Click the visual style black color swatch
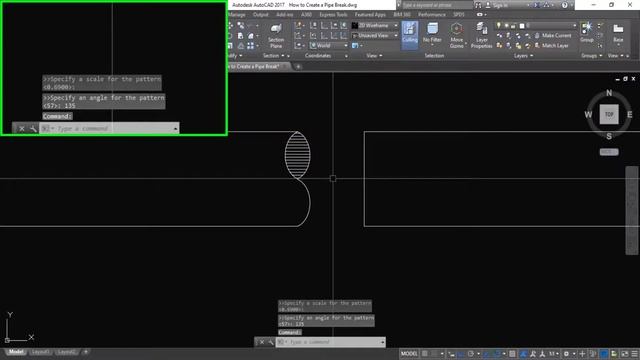This screenshot has height=360, width=640. 355,25
